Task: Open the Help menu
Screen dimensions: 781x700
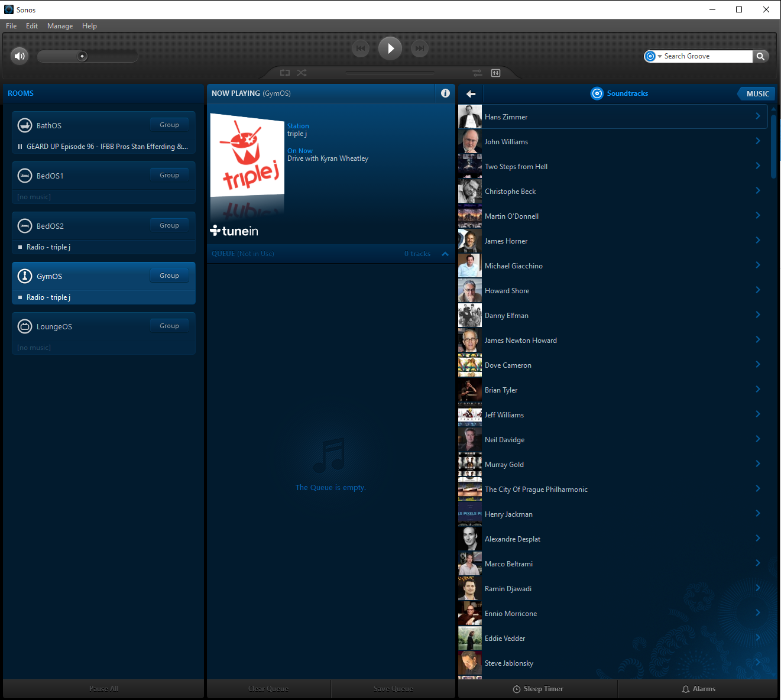Action: (x=89, y=26)
